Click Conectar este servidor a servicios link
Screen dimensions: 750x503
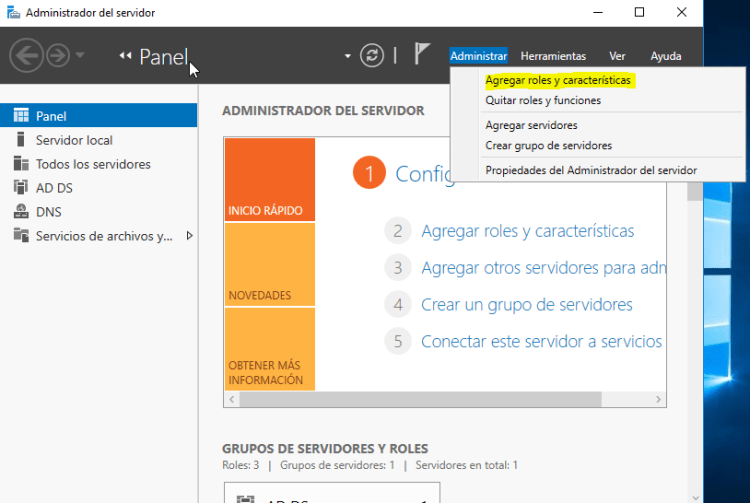tap(541, 341)
